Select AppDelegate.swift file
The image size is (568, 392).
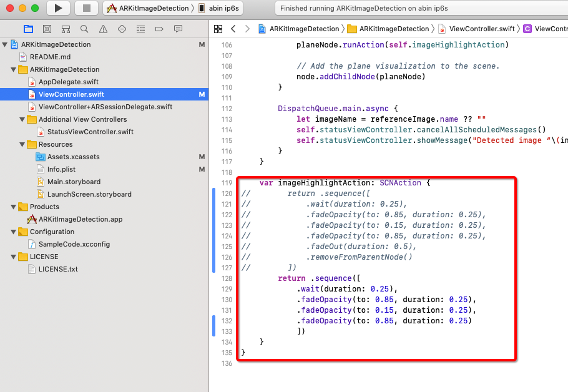point(68,82)
